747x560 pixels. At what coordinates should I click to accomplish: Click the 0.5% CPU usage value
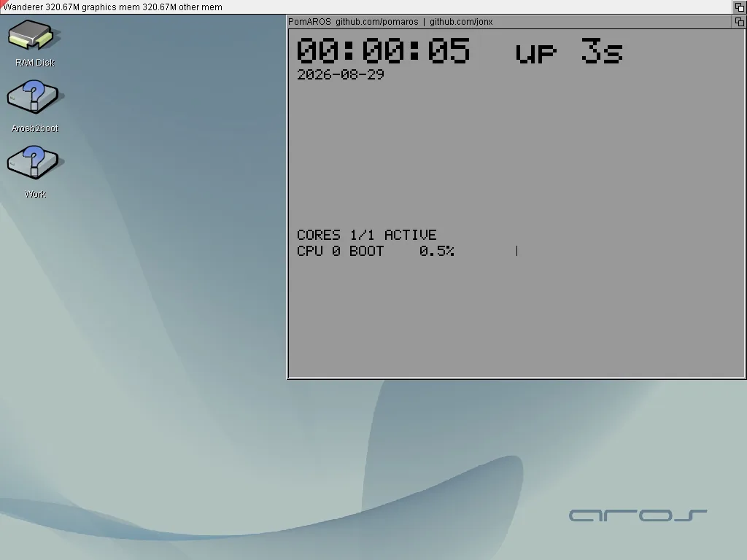pos(437,251)
